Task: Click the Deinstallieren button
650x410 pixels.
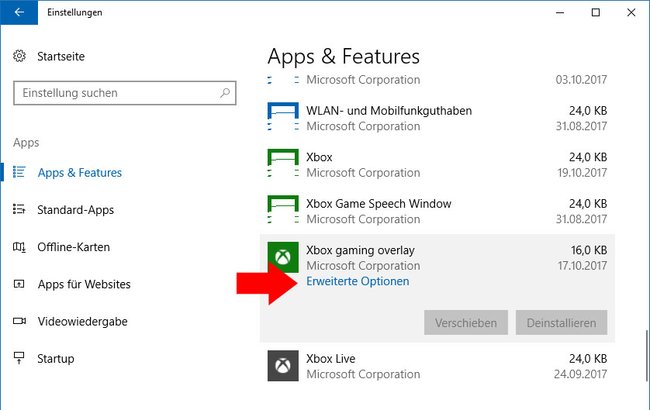Action: pyautogui.click(x=561, y=323)
